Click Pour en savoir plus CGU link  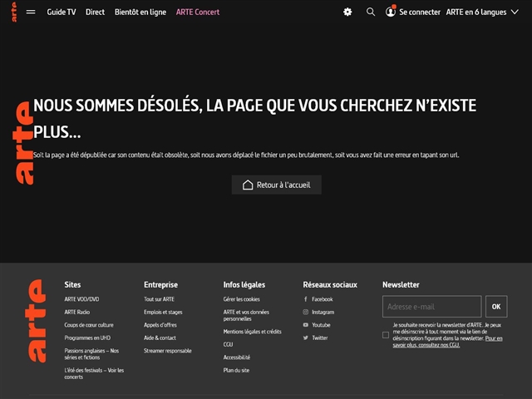coord(447,342)
